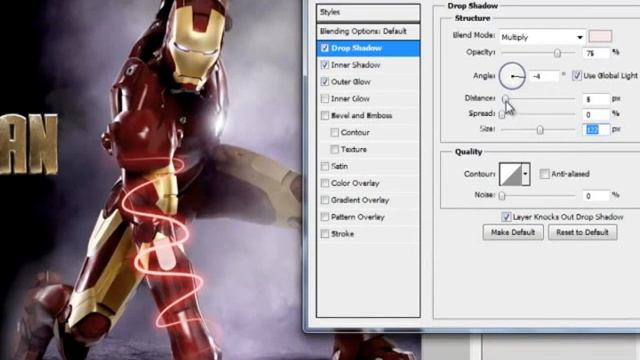Enable the Gradient Overlay checkbox
The height and width of the screenshot is (360, 640).
point(325,200)
